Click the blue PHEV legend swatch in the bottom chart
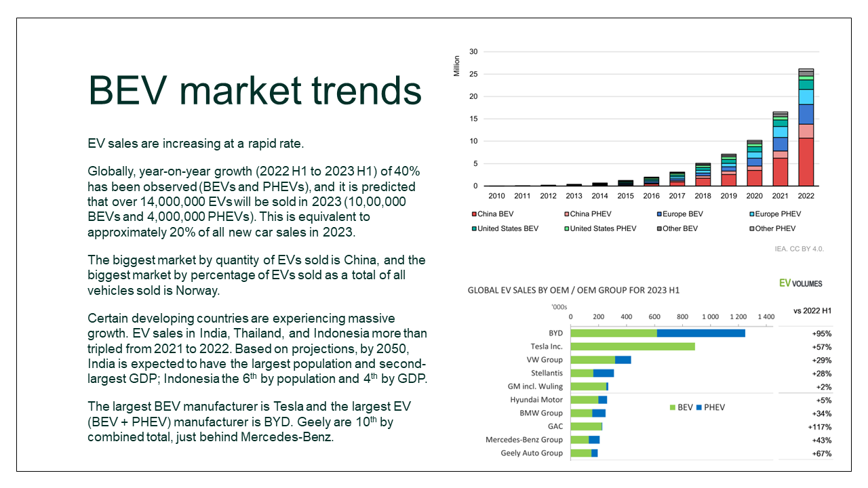Screen dimensions: 868x488 click(698, 408)
